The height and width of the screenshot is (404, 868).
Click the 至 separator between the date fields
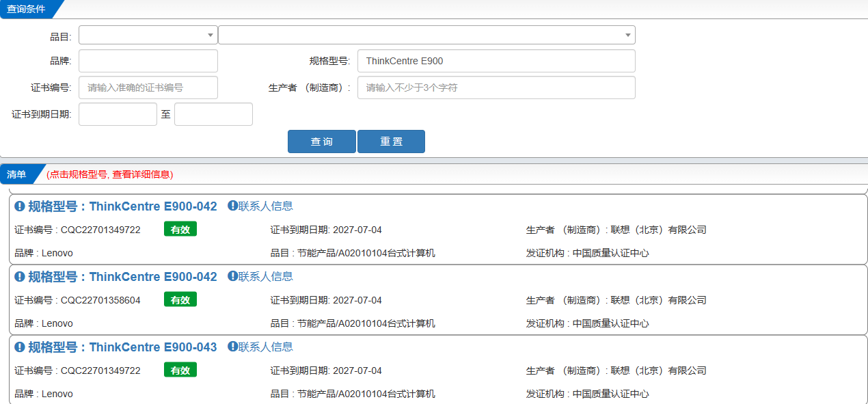pos(166,114)
